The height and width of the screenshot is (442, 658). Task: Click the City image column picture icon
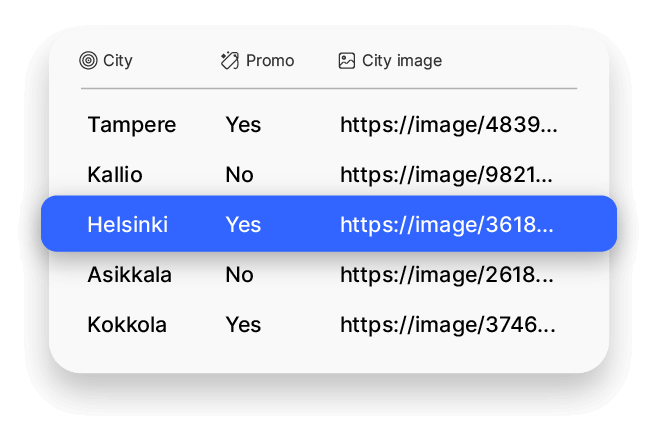click(x=347, y=61)
